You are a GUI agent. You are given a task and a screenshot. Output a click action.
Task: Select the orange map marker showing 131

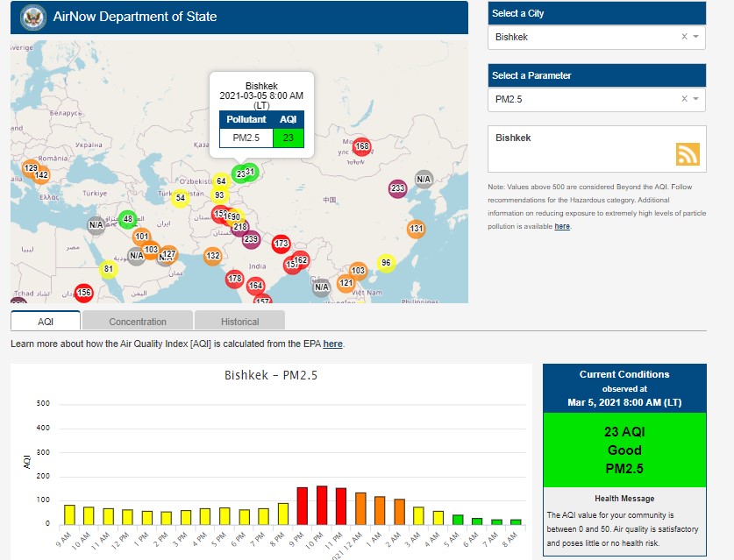pyautogui.click(x=416, y=230)
